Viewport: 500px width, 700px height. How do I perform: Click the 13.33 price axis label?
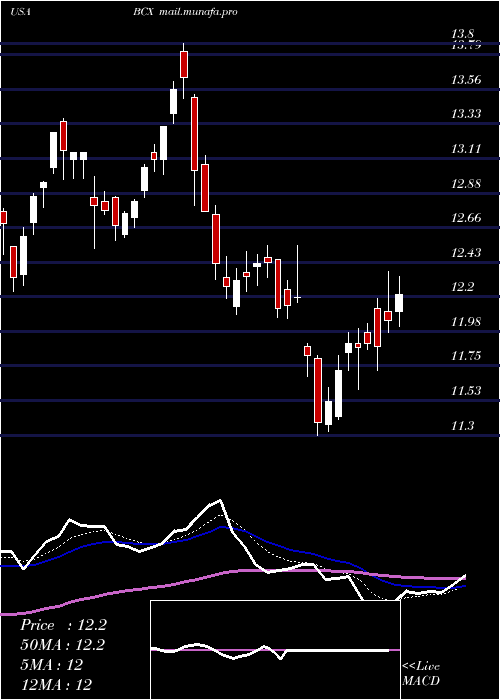point(466,114)
